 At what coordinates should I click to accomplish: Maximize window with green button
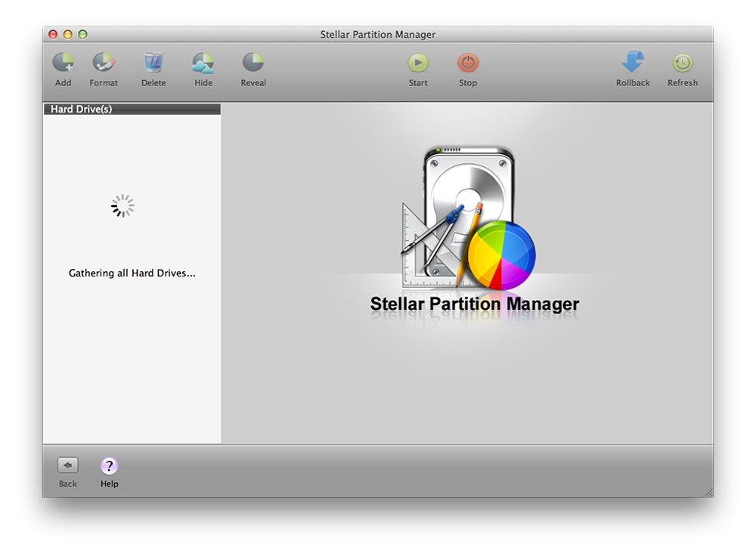point(83,34)
